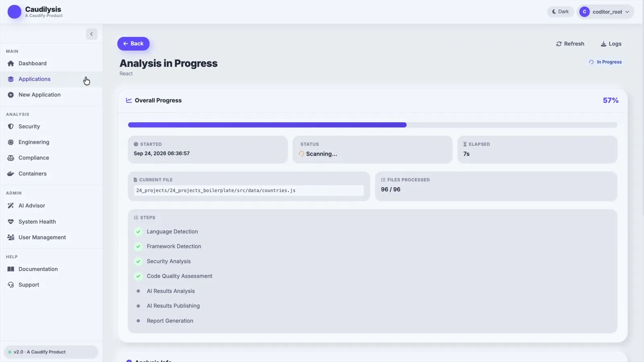Click the User Management people icon

tap(11, 237)
